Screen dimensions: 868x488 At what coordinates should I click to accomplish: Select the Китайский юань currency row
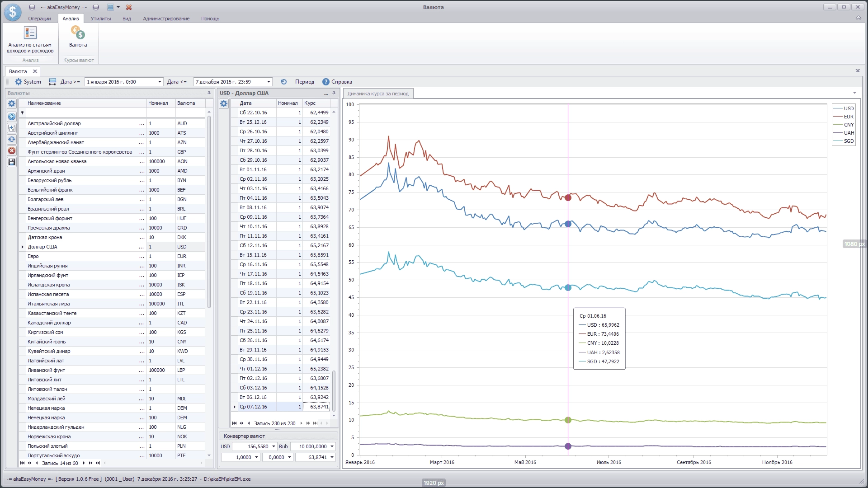[x=112, y=342]
